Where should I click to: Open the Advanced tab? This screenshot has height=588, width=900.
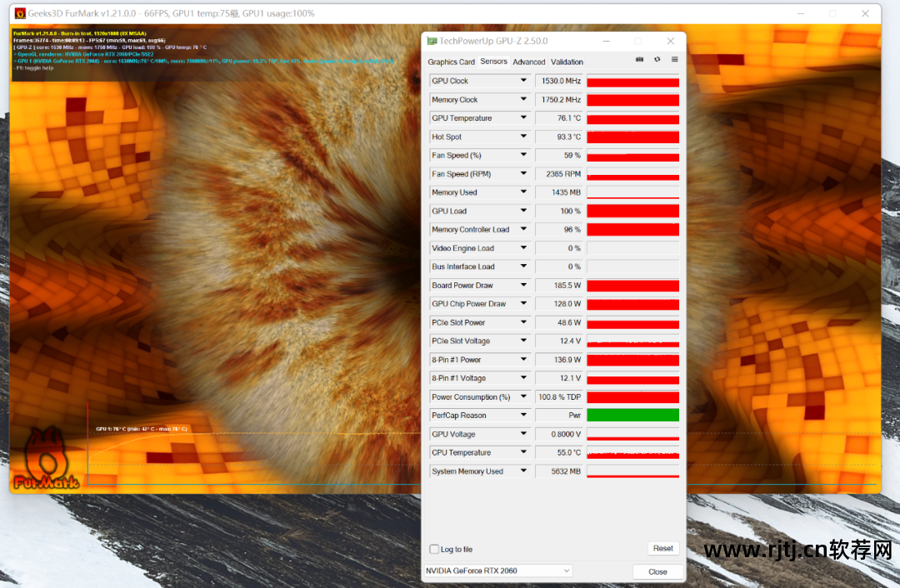pyautogui.click(x=528, y=62)
